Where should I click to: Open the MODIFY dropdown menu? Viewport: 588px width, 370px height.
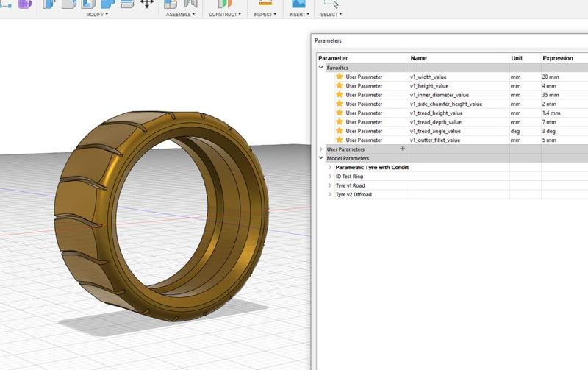[x=96, y=14]
